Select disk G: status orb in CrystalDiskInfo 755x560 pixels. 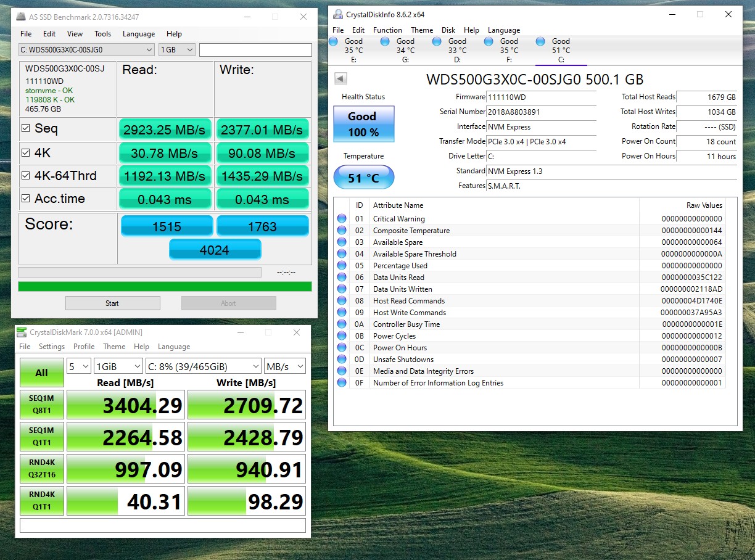point(386,41)
